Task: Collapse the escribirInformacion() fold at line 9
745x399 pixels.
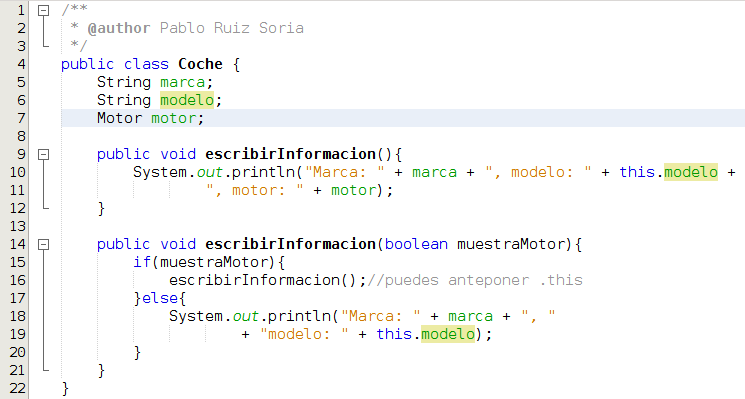Action: tap(43, 154)
